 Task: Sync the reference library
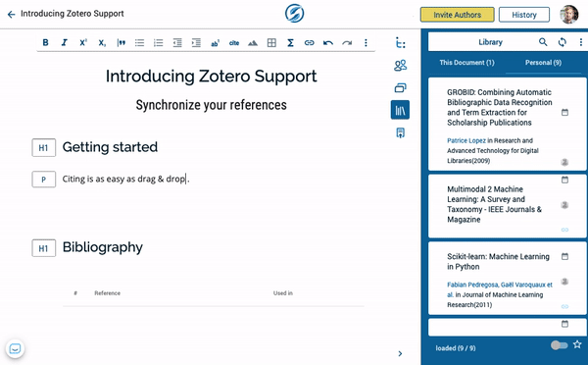tap(562, 42)
